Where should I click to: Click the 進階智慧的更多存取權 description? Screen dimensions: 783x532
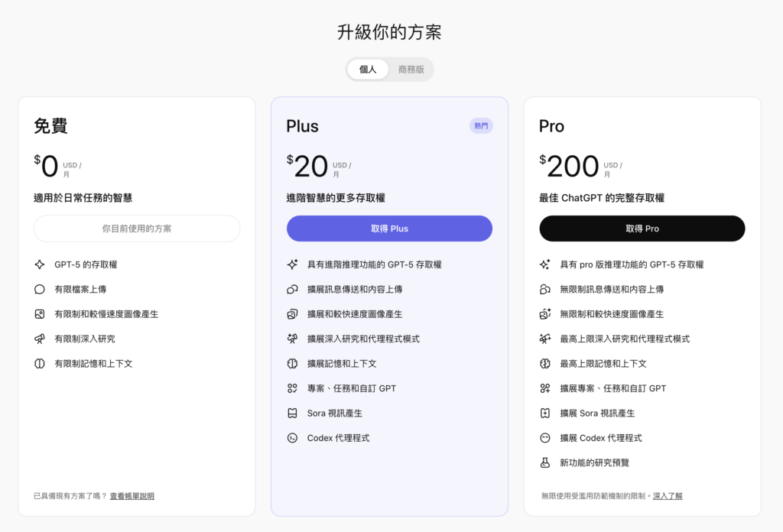(x=336, y=198)
